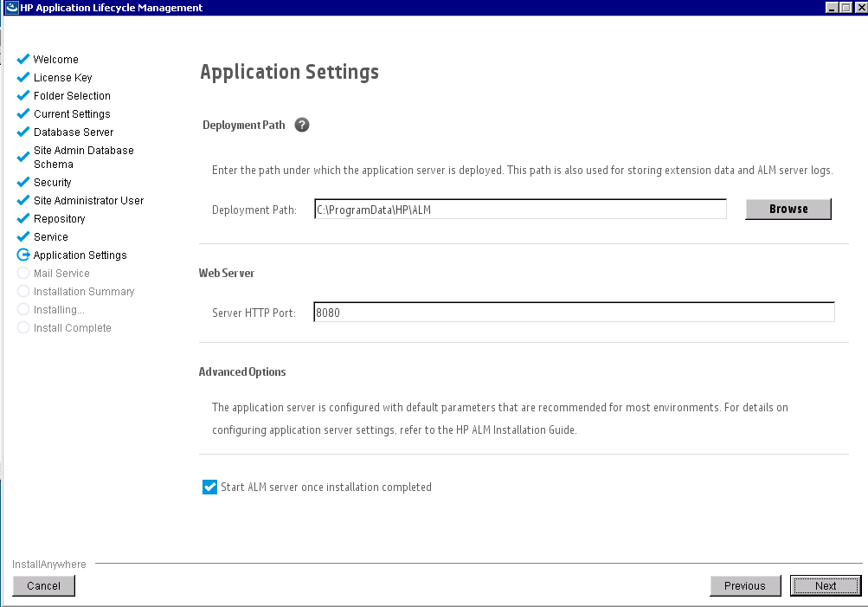Screen dimensions: 868x607
Task: Click the checkmark icon beside Welcome
Action: [x=23, y=59]
